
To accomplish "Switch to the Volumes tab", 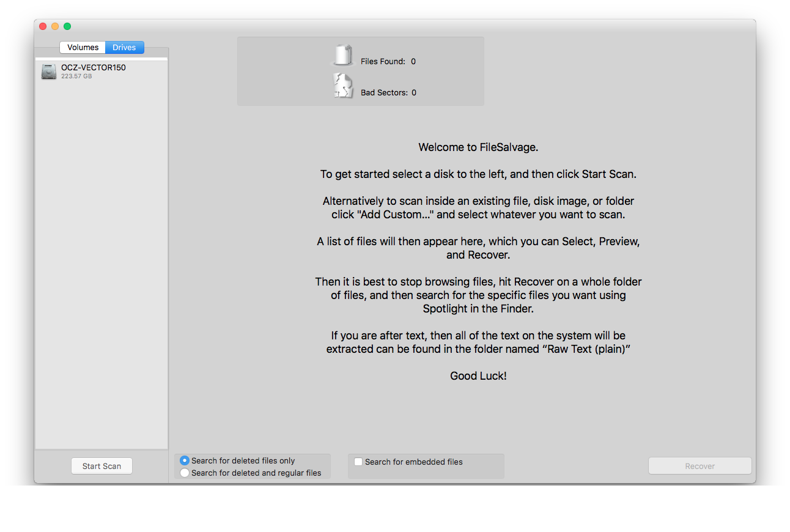I will (83, 48).
